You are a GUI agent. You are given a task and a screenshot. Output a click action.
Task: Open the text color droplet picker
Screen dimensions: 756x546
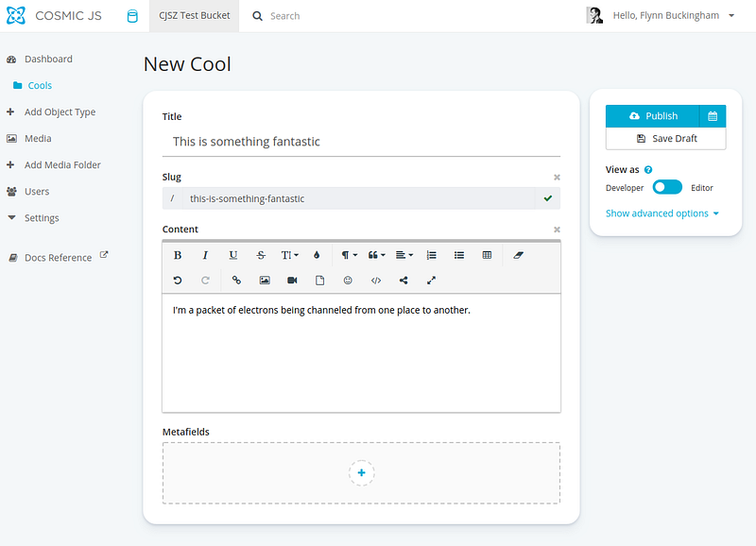(x=317, y=255)
